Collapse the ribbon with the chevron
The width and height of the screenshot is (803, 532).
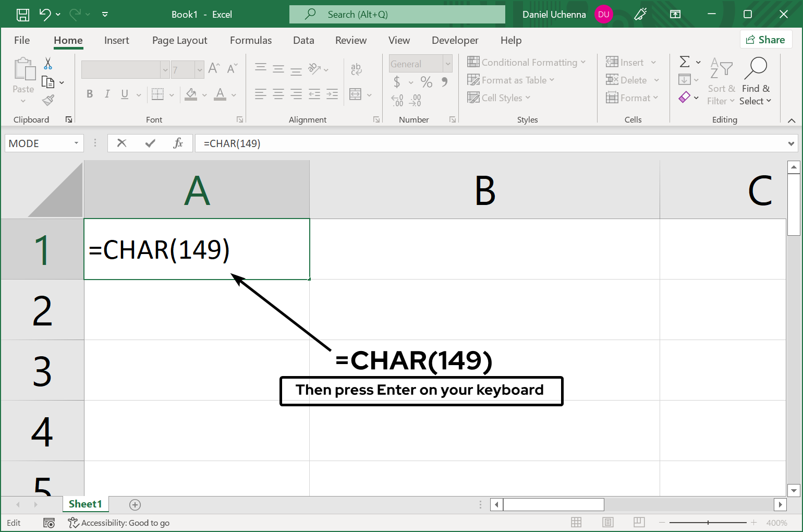(791, 120)
